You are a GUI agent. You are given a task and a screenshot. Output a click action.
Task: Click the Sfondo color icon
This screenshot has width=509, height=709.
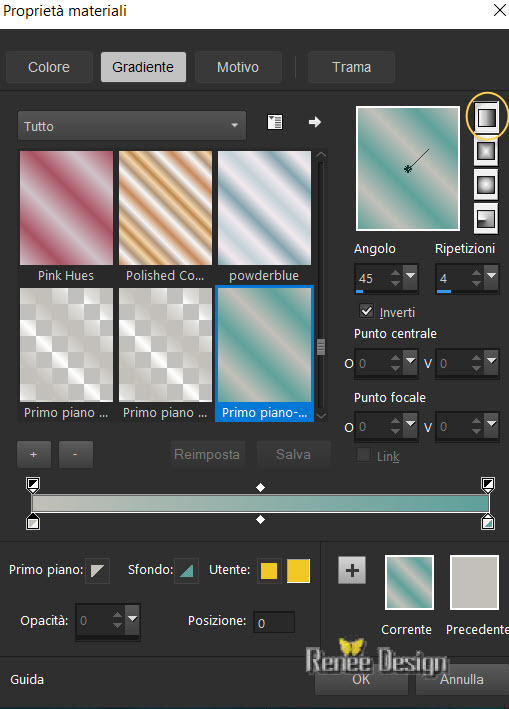pyautogui.click(x=187, y=571)
